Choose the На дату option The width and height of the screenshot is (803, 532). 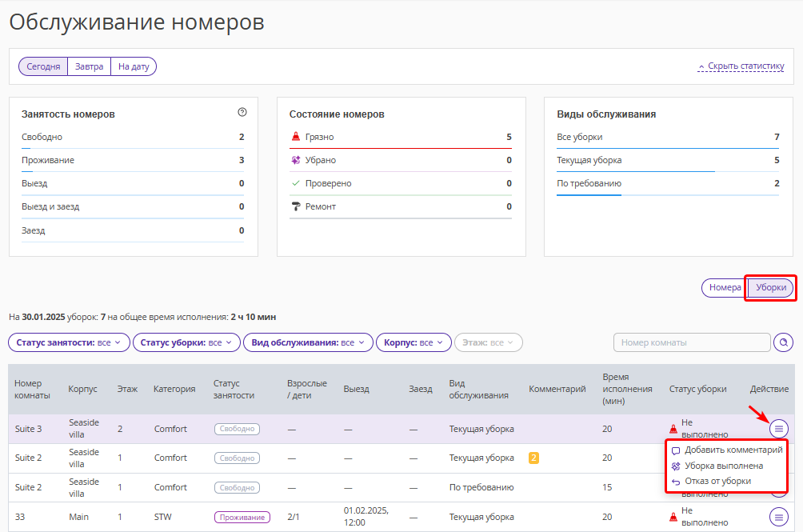(x=134, y=66)
